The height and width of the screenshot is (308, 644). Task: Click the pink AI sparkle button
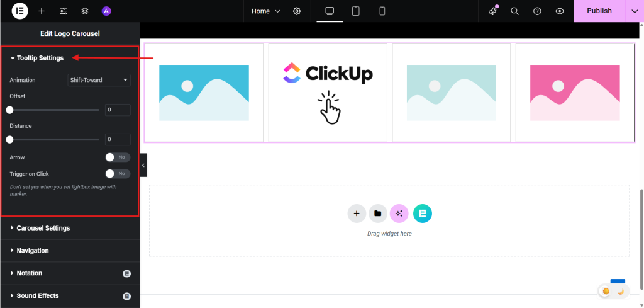pyautogui.click(x=399, y=214)
